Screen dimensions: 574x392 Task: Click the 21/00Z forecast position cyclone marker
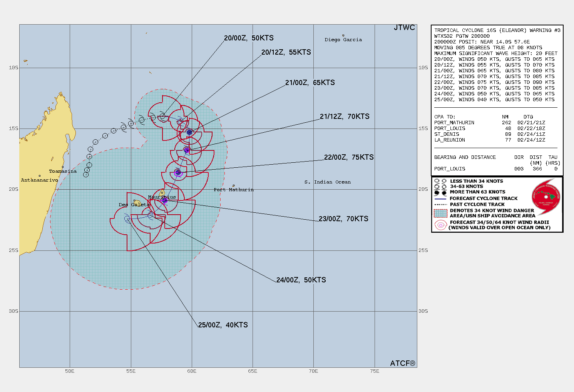click(189, 132)
